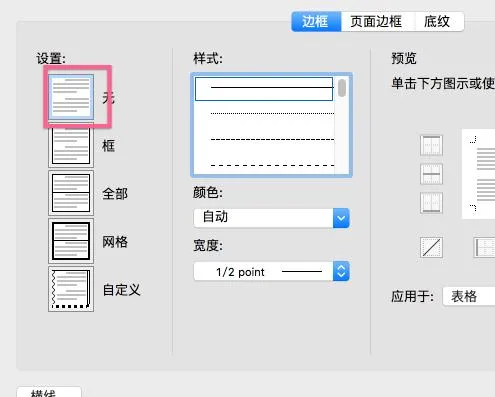Go to the 底纹 shading tab
This screenshot has height=397, width=495.
[x=439, y=22]
